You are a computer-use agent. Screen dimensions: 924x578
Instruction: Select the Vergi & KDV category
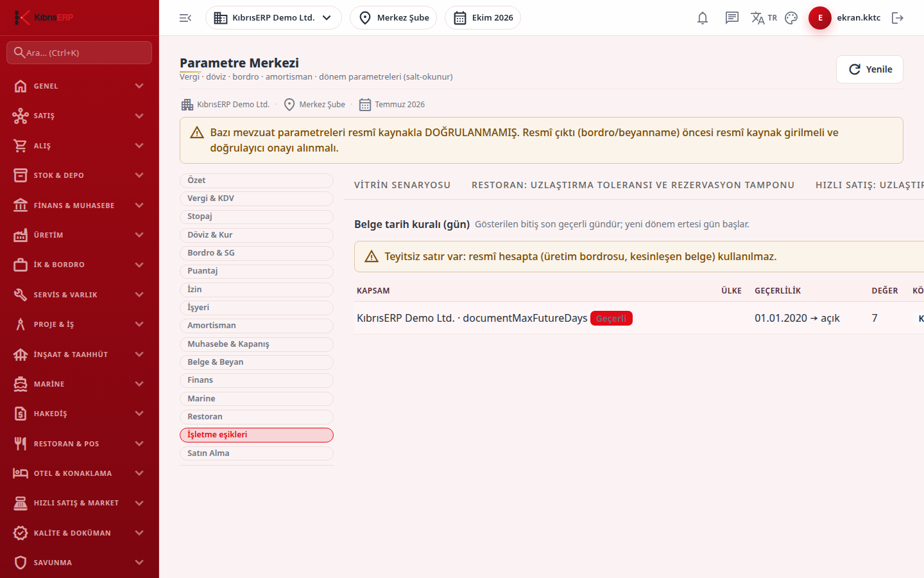pos(257,198)
